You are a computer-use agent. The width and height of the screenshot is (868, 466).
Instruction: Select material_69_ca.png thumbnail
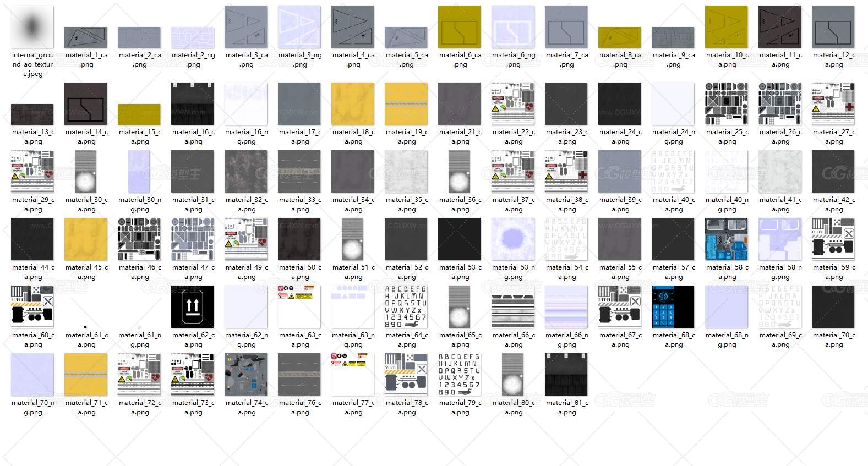click(780, 306)
